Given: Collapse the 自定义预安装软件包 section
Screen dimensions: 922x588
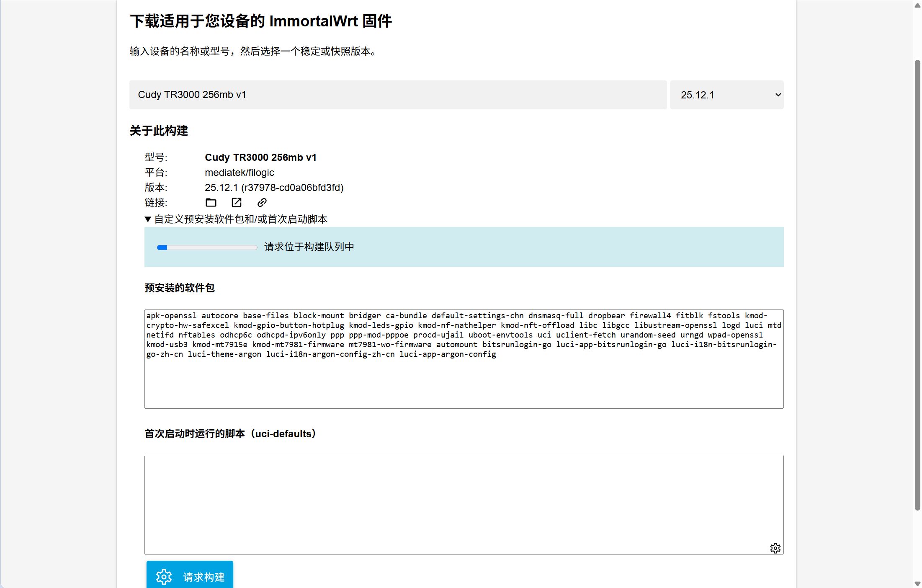Looking at the screenshot, I should coord(236,219).
